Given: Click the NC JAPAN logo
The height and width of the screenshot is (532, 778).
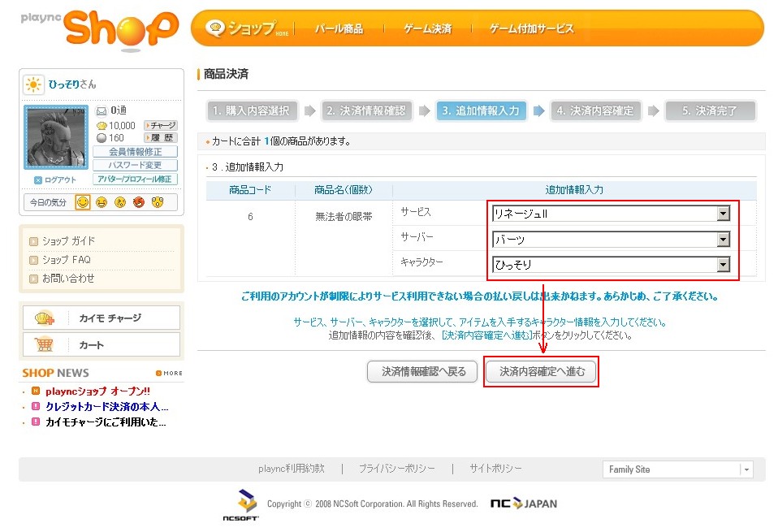Looking at the screenshot, I should point(524,504).
